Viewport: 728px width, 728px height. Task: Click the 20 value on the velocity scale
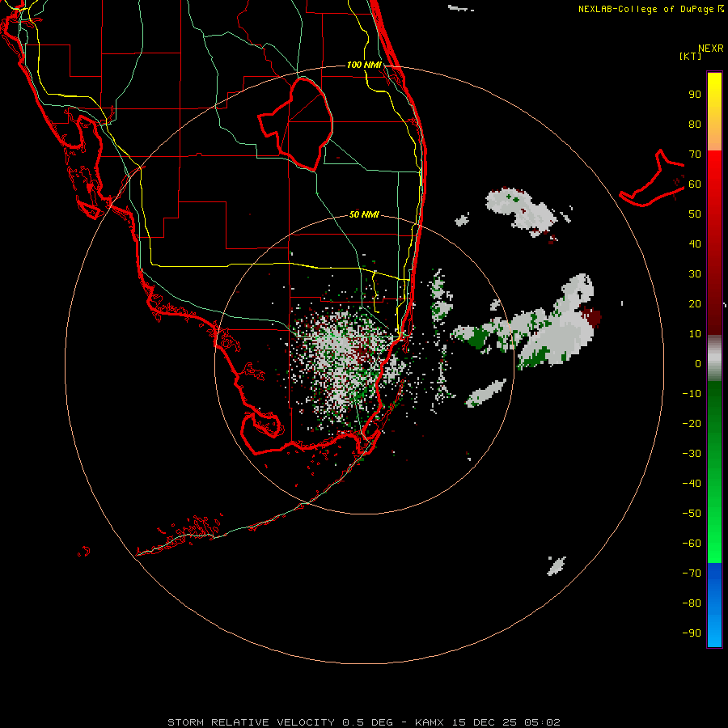point(695,304)
